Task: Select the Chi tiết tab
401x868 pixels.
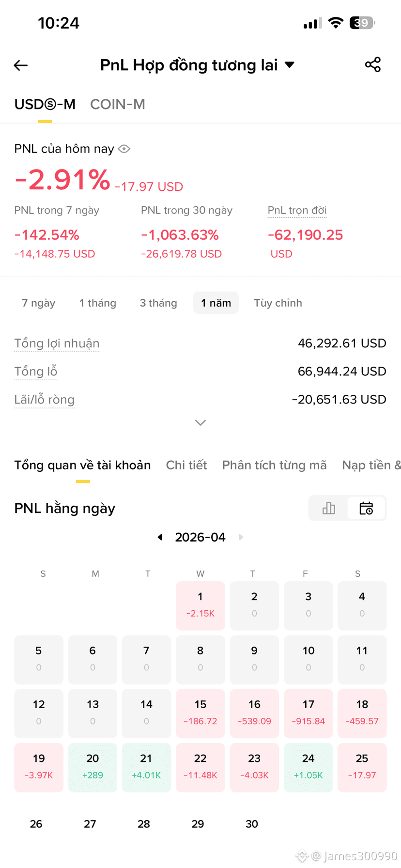Action: coord(186,465)
